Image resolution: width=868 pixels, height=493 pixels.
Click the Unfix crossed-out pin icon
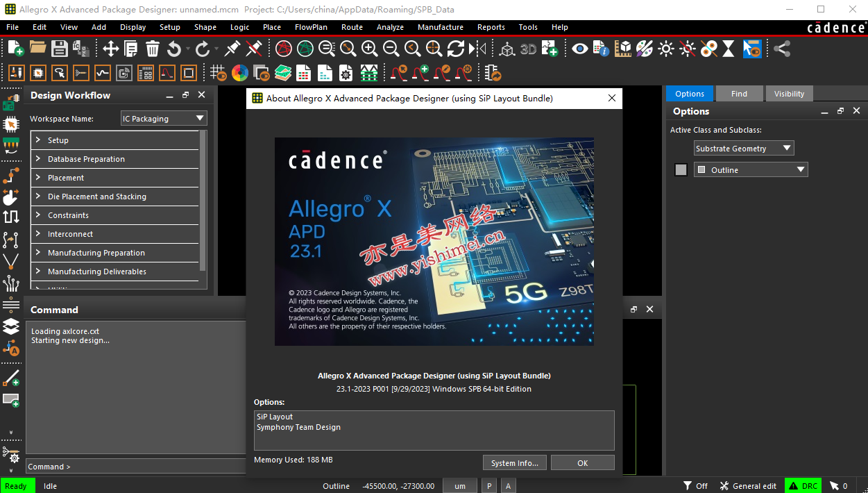point(254,48)
